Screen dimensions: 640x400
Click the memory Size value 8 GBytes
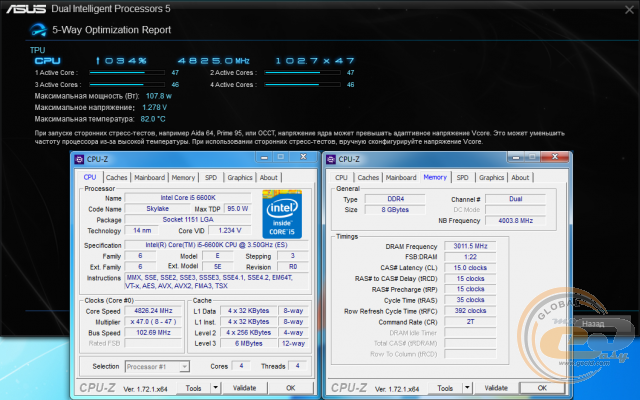tap(395, 210)
